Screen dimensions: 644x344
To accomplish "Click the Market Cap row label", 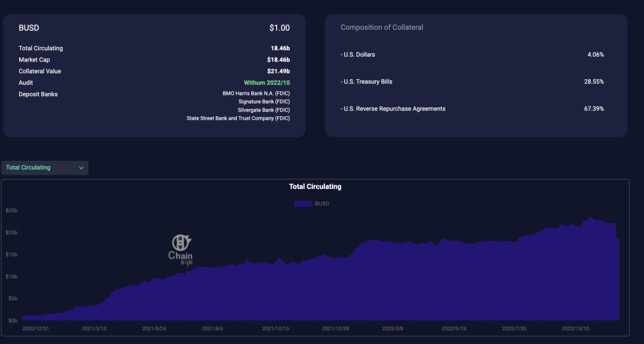I will click(34, 60).
